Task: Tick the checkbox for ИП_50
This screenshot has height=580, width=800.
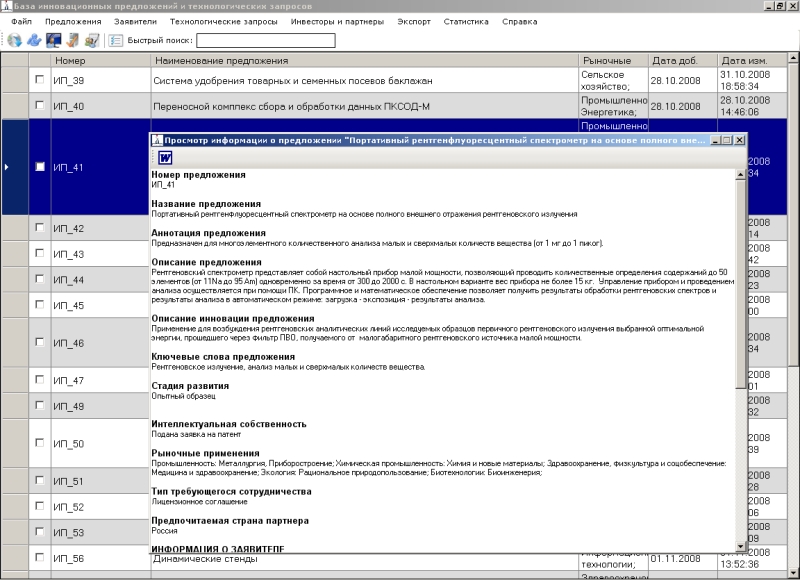Action: pyautogui.click(x=40, y=443)
